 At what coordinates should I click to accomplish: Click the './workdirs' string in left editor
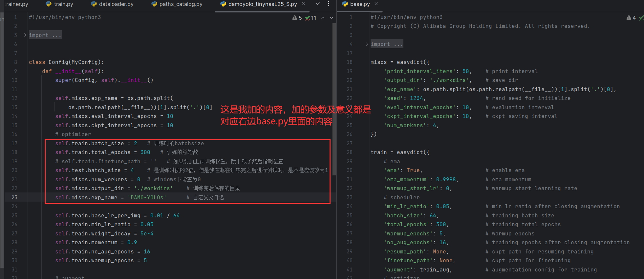coord(154,188)
